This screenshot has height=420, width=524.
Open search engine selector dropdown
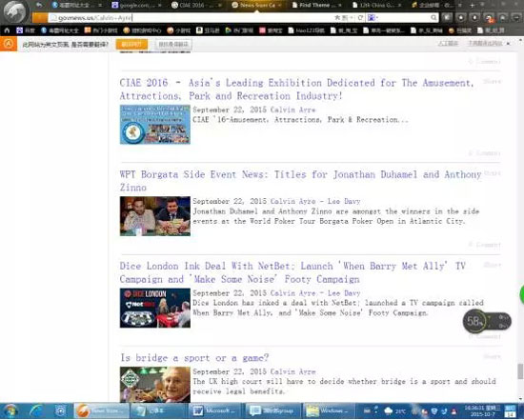pos(373,18)
